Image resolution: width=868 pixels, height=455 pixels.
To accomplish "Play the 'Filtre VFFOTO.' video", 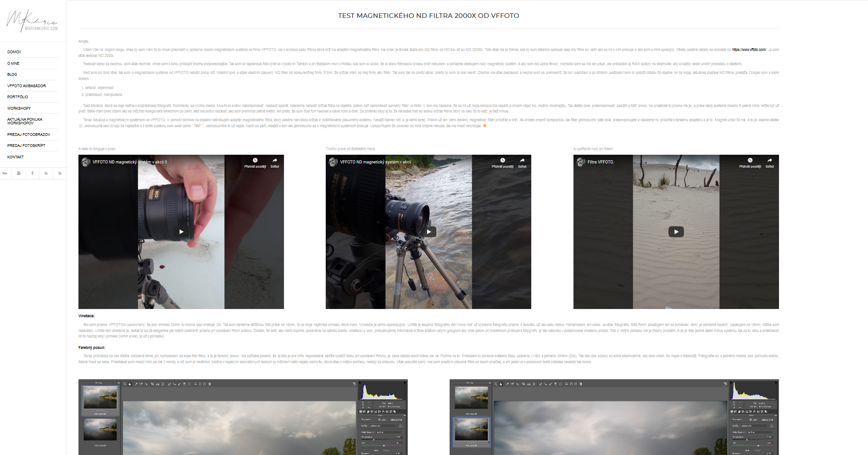I will pos(676,232).
